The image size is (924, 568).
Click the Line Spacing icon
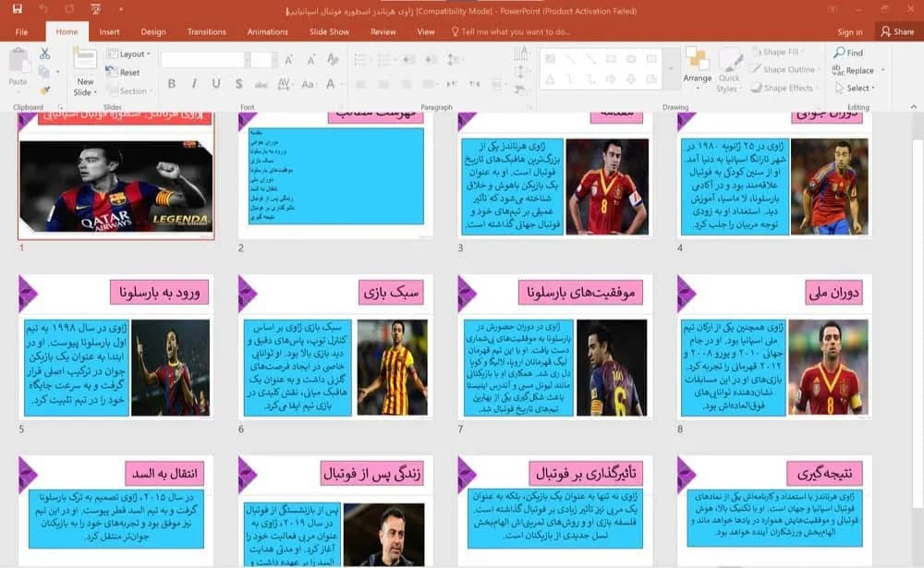[453, 59]
